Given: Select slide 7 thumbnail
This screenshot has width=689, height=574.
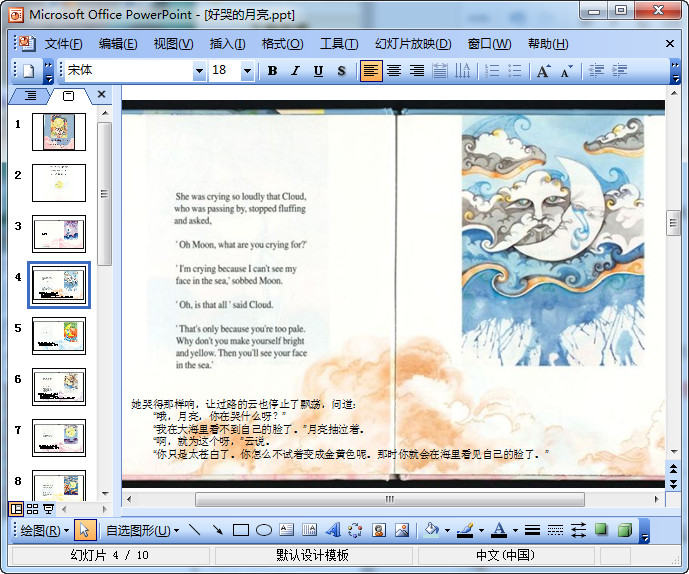Looking at the screenshot, I should click(59, 438).
